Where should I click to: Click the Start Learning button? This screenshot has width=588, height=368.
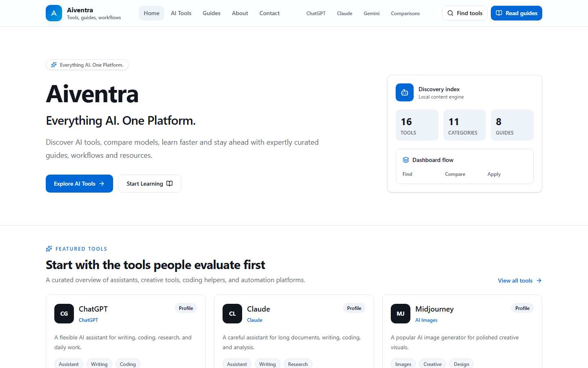coord(149,184)
